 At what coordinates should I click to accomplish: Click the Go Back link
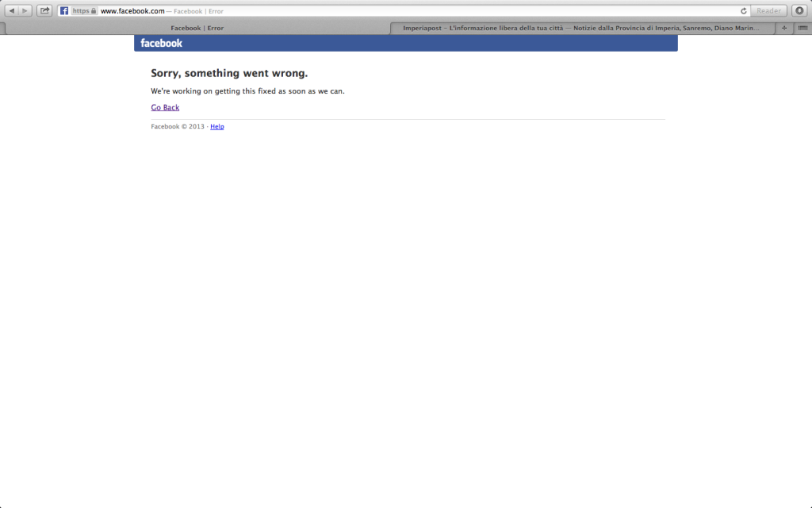coord(165,107)
